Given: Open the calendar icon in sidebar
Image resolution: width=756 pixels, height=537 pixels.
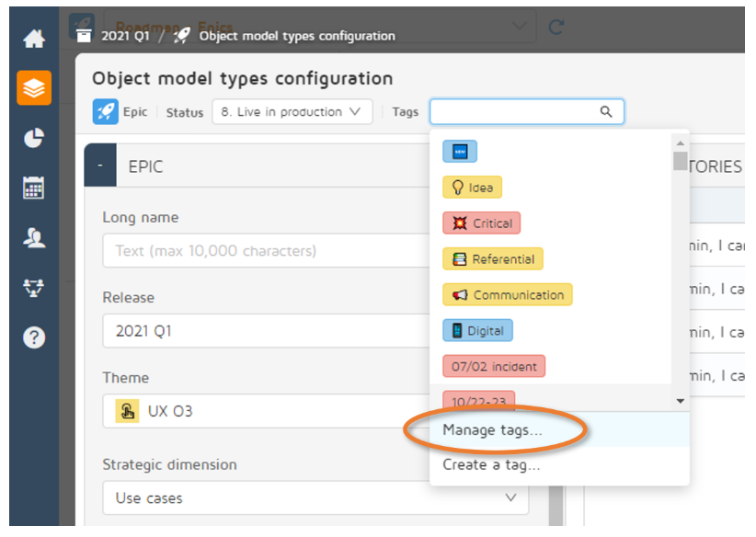Looking at the screenshot, I should point(34,188).
